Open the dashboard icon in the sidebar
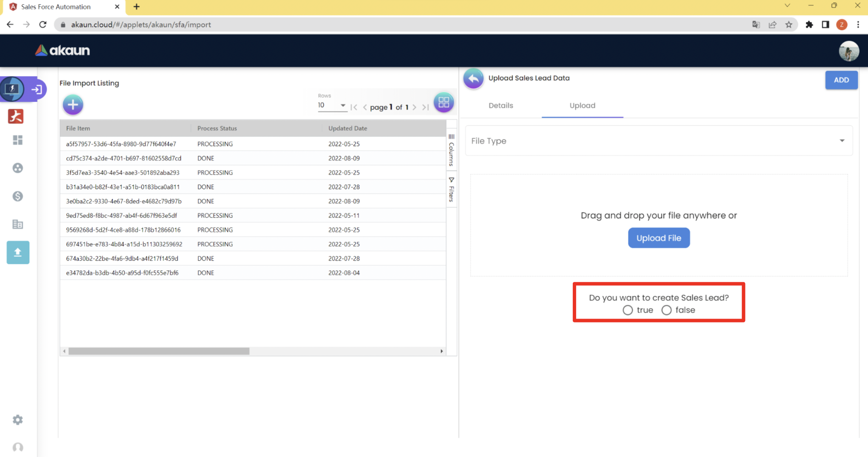The width and height of the screenshot is (868, 457). click(x=18, y=140)
